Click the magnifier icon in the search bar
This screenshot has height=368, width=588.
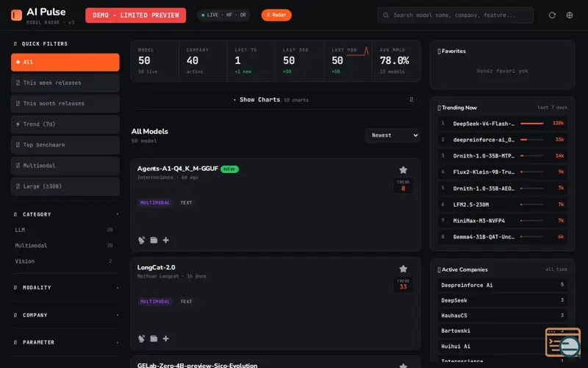pyautogui.click(x=386, y=15)
